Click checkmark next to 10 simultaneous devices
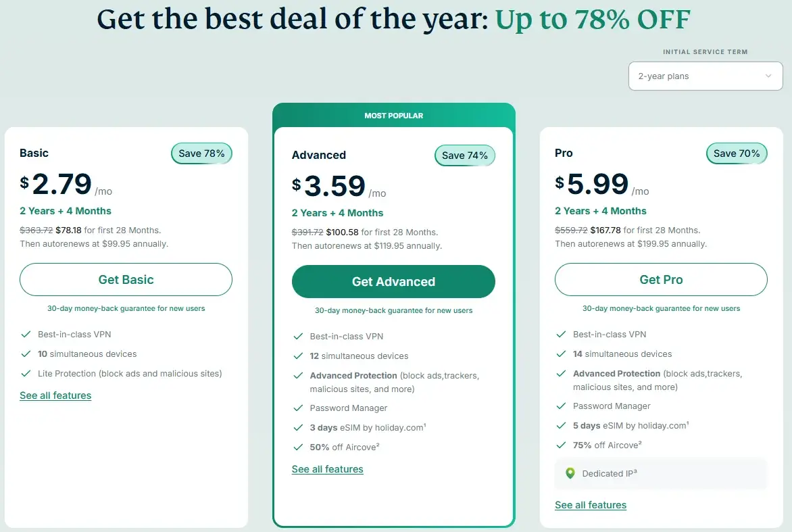This screenshot has height=532, width=792. tap(26, 354)
